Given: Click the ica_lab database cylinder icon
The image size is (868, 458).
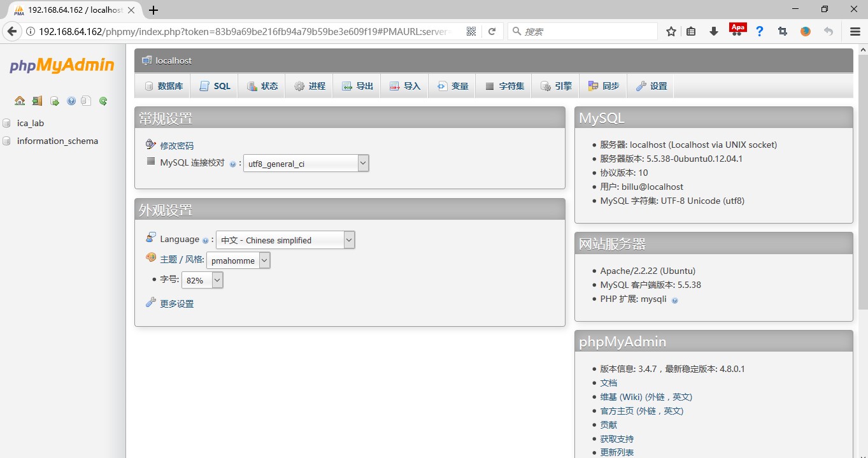Looking at the screenshot, I should tap(7, 123).
